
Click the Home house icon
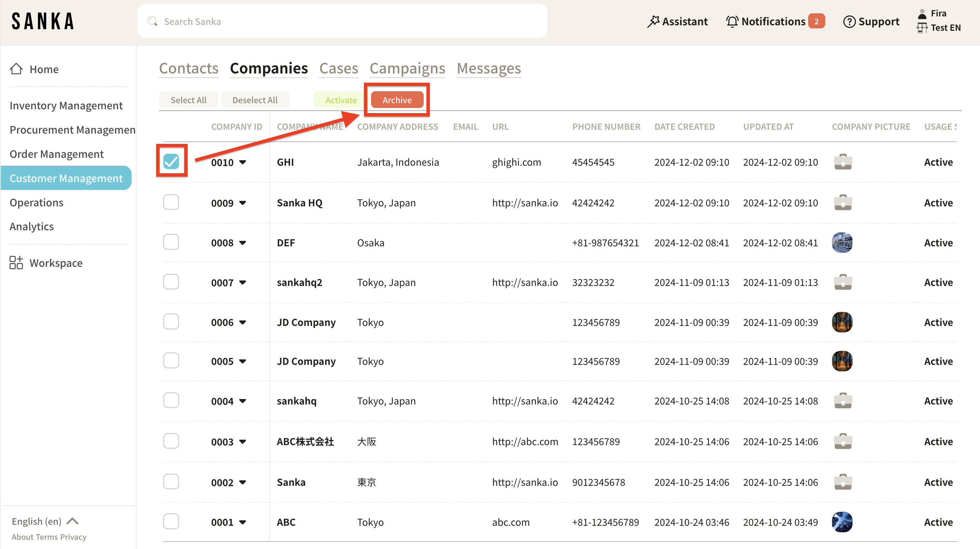click(16, 69)
